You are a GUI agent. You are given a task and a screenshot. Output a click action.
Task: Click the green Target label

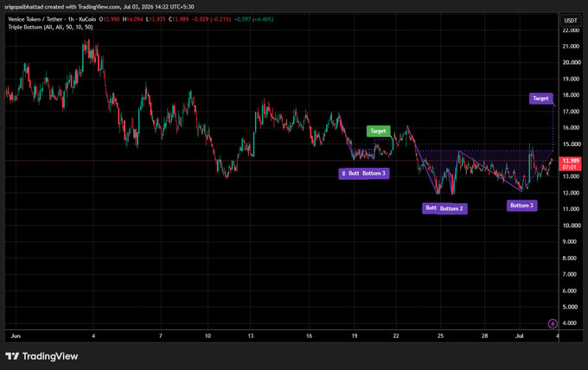(x=378, y=131)
